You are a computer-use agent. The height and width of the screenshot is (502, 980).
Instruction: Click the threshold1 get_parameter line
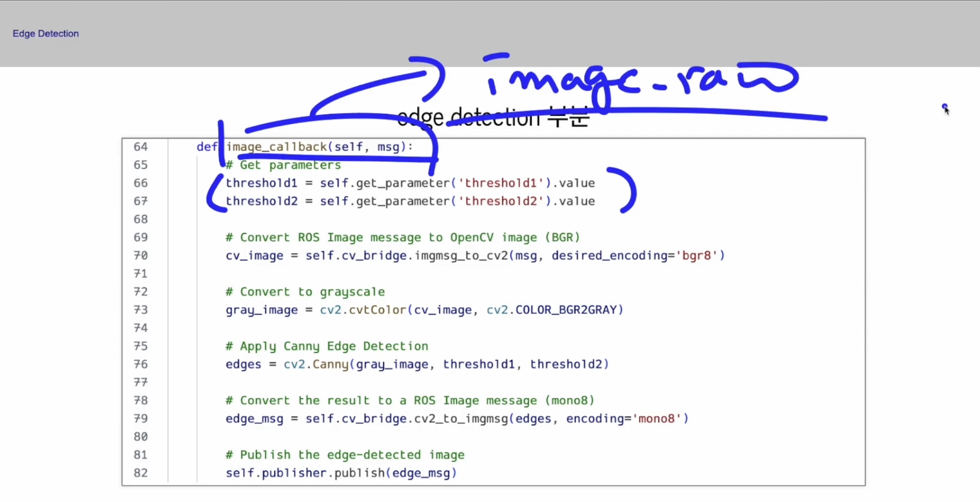click(410, 183)
